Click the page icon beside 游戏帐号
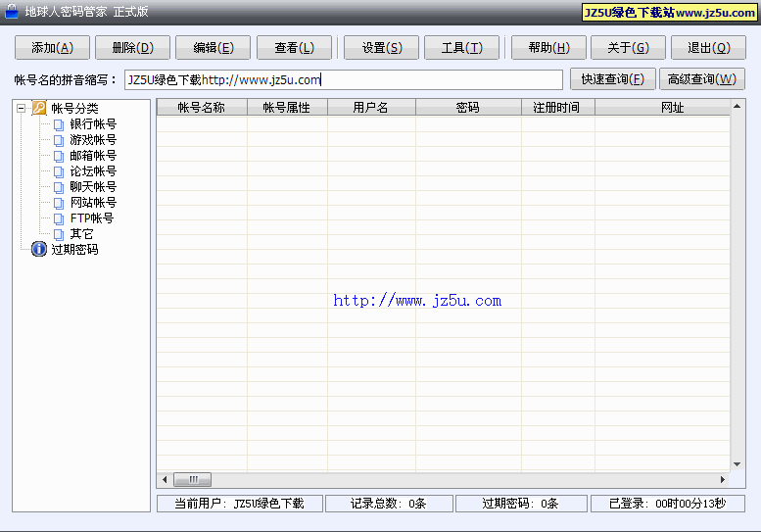 click(x=59, y=141)
